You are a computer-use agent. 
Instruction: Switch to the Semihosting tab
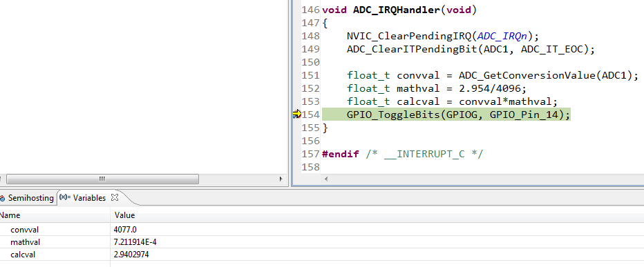[x=27, y=198]
